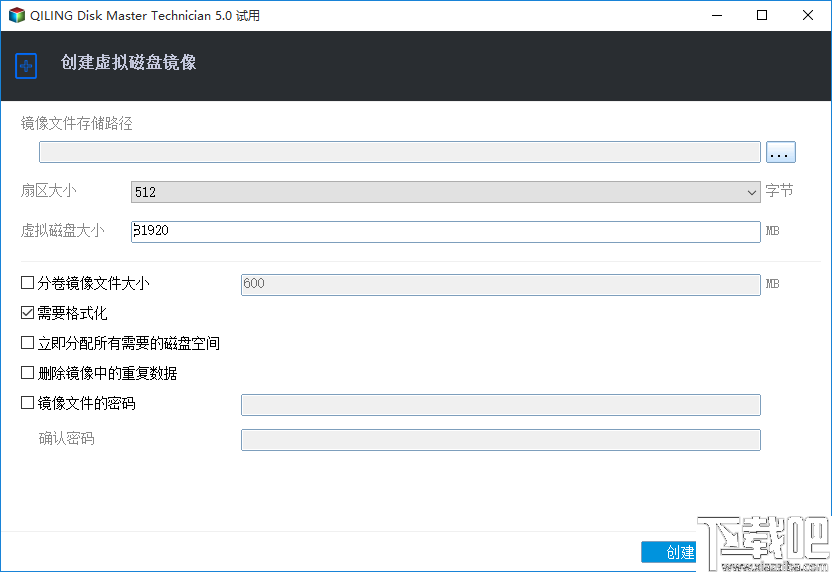Enable 立即分配所有需要的磁盘空间 checkbox
The image size is (832, 572).
click(x=27, y=343)
